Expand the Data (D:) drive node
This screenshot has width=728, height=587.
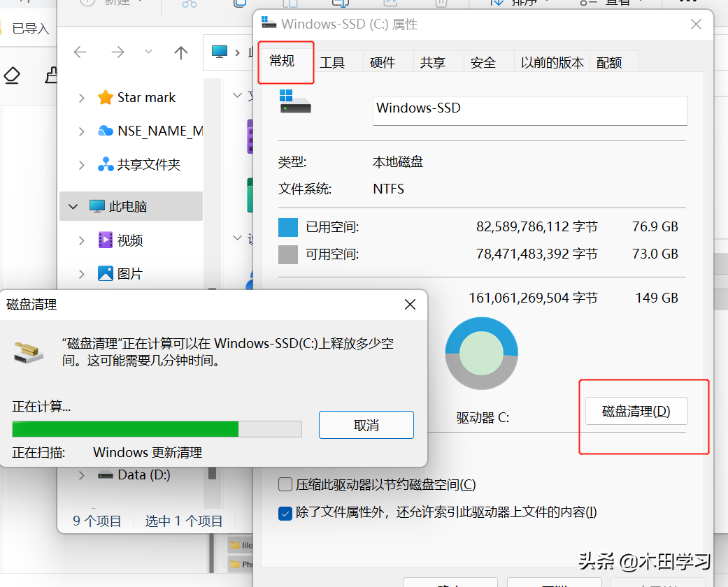click(82, 475)
